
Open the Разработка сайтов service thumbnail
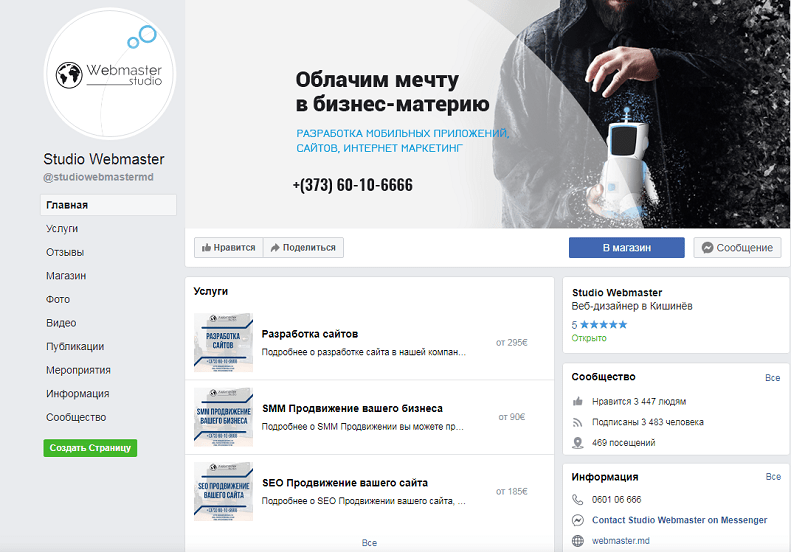coord(223,342)
